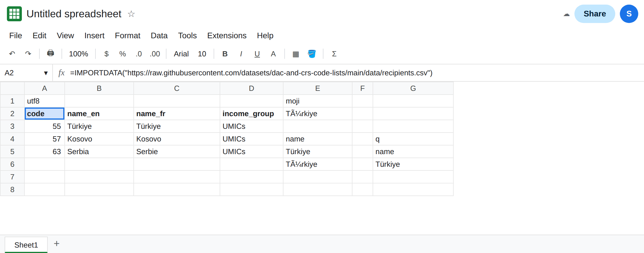Screen dimensions: 644x253
Task: Expand the name box dropdown arrow
Action: click(x=46, y=73)
